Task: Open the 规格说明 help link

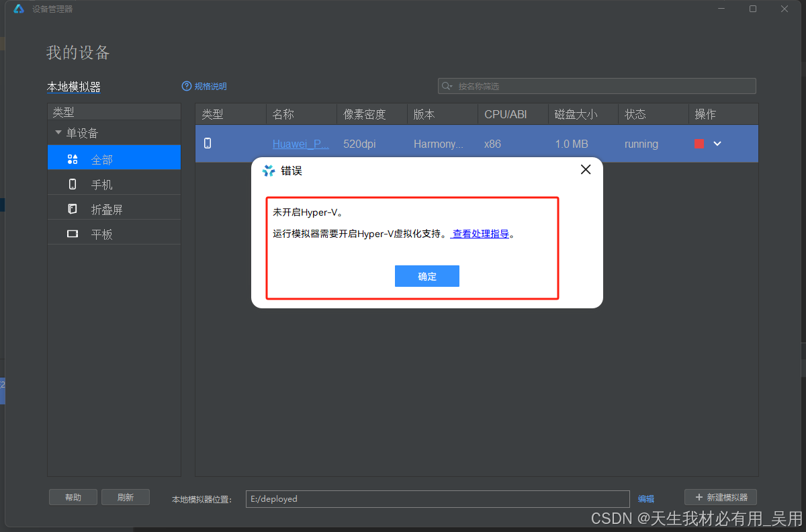Action: tap(210, 87)
